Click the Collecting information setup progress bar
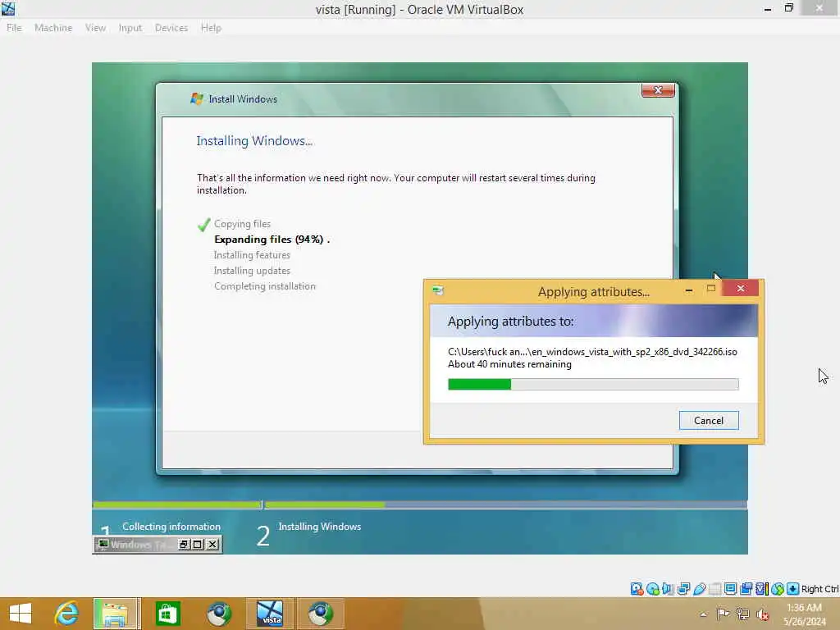This screenshot has width=840, height=630. pos(177,504)
